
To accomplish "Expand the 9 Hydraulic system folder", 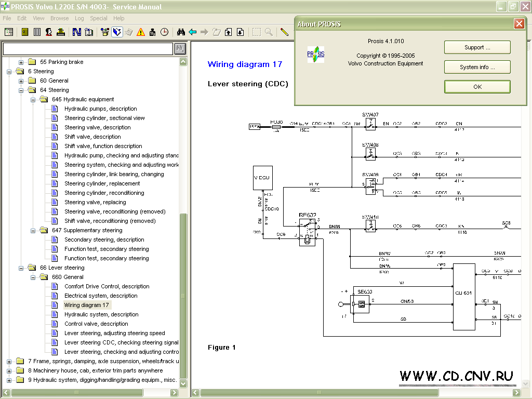I will (9, 380).
